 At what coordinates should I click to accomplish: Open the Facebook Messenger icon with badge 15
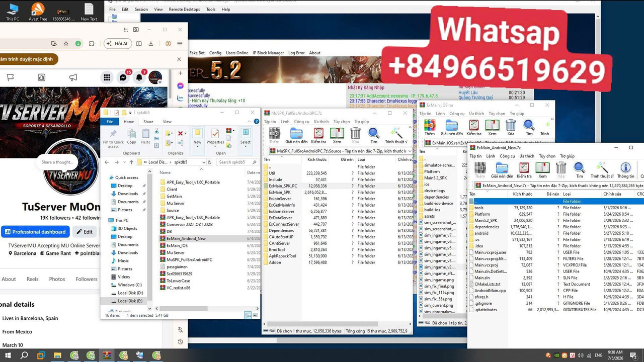(123, 77)
